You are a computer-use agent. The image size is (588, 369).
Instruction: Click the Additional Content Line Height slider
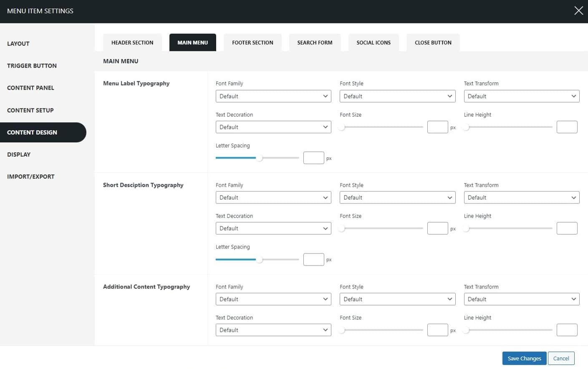tap(508, 330)
